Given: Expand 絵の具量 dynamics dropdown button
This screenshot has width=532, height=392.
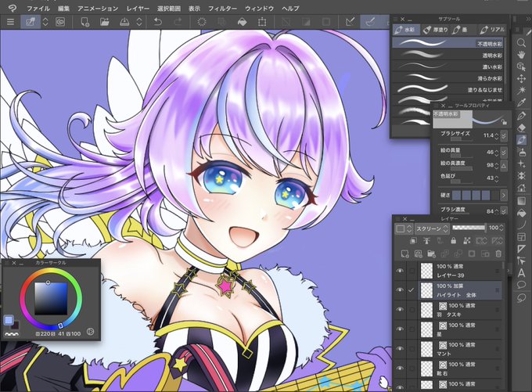Looking at the screenshot, I should pyautogui.click(x=504, y=152).
